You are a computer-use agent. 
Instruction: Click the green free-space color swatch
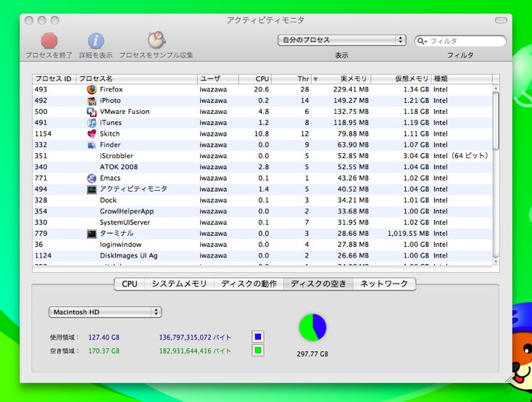[258, 350]
